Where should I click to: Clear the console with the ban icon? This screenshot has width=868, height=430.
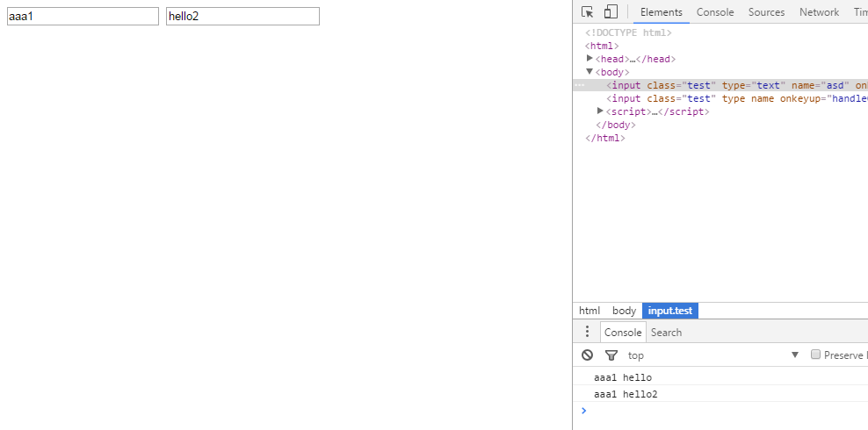pos(588,355)
